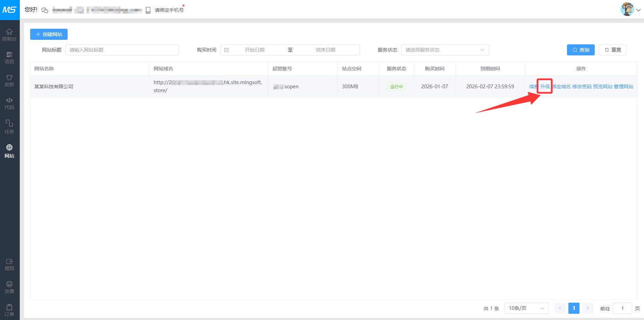This screenshot has height=320, width=644.
Task: Open the 控制台 dashboard sidebar icon
Action: [9, 35]
